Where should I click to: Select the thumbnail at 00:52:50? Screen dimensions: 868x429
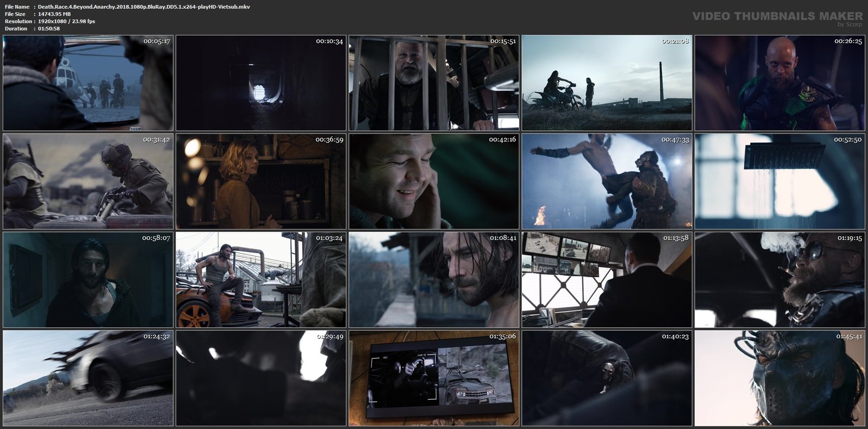coord(780,181)
